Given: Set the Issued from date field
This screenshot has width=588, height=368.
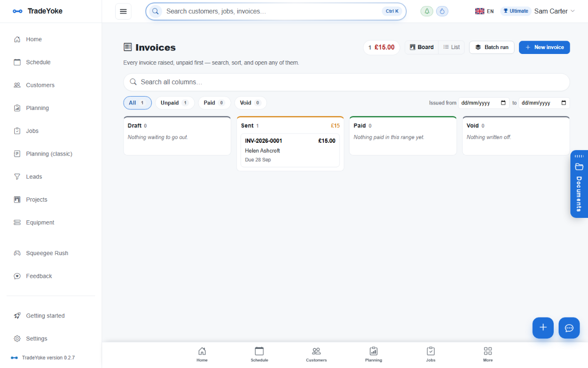Looking at the screenshot, I should coord(484,103).
